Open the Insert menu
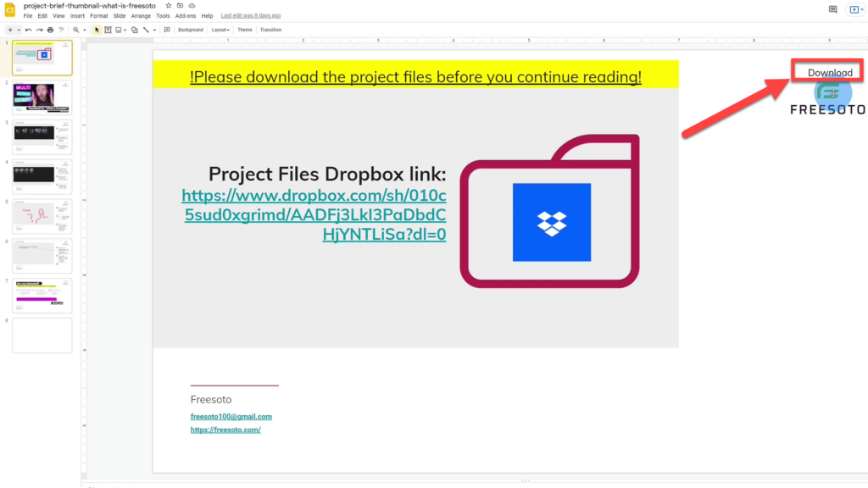Viewport: 868px width, 488px height. [x=77, y=16]
